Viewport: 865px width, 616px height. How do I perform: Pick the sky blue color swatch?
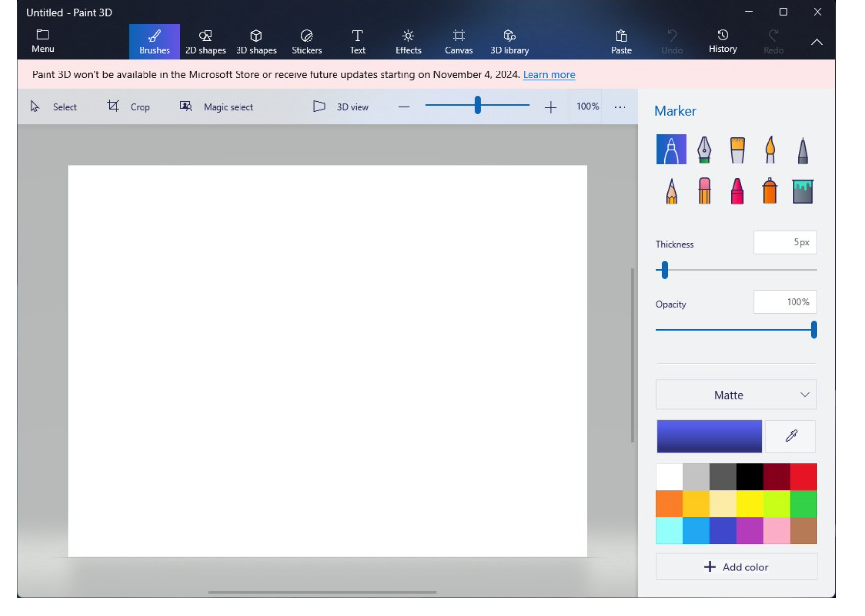click(696, 530)
